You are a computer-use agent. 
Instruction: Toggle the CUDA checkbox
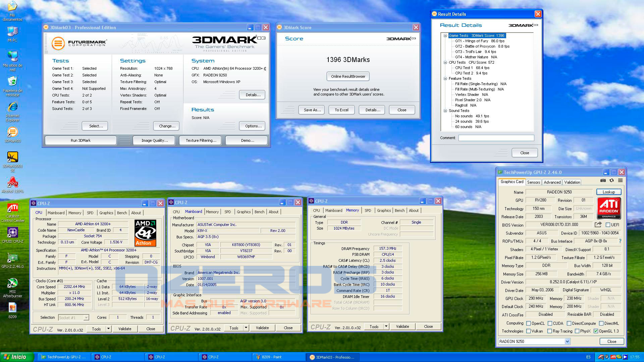pos(550,323)
